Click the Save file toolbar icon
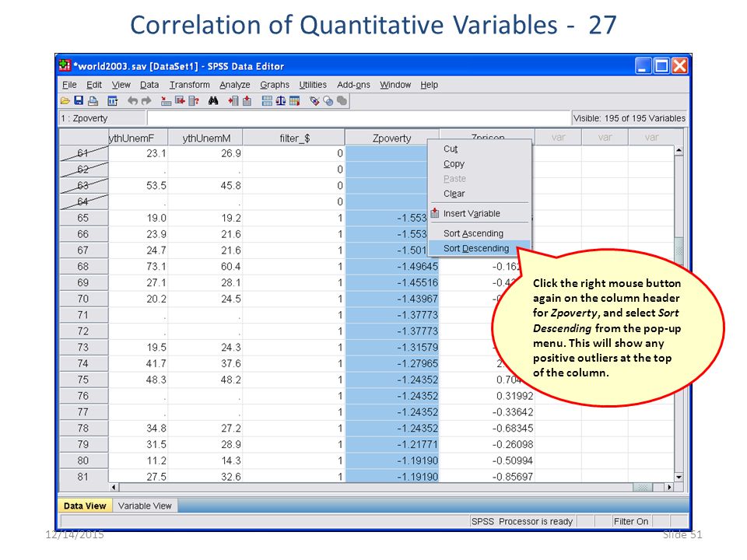 pyautogui.click(x=79, y=101)
